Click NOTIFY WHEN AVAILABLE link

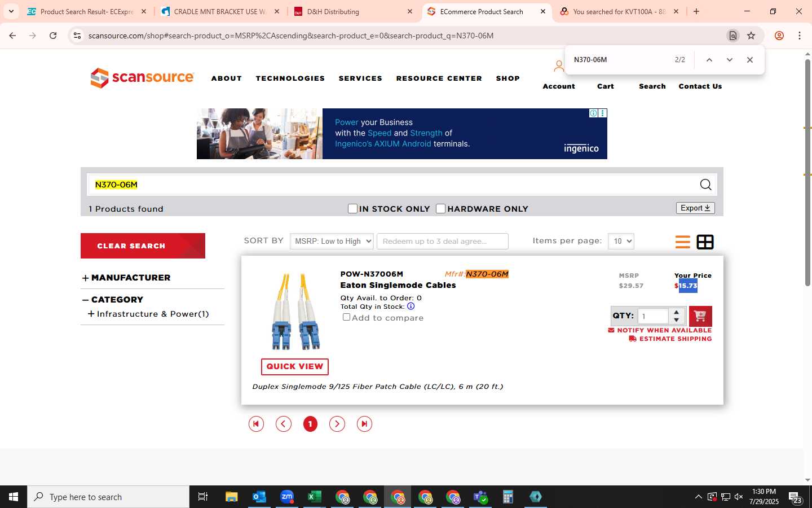click(660, 330)
